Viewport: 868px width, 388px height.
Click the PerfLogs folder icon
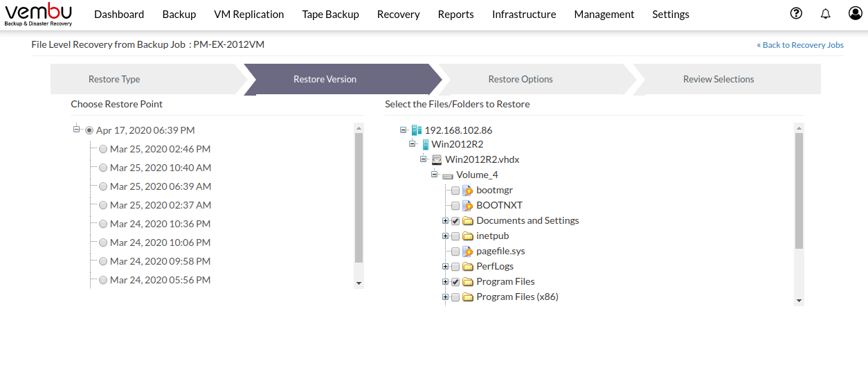tap(468, 266)
